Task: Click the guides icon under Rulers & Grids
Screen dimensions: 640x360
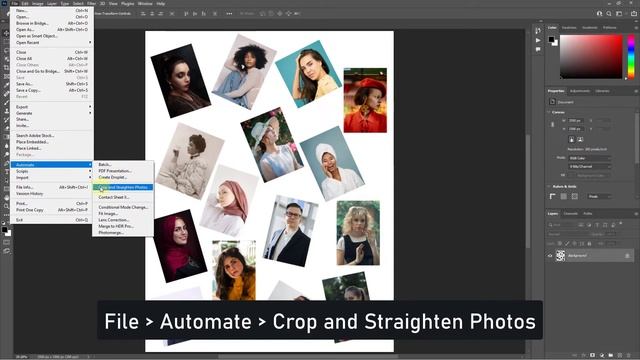Action: pos(575,196)
